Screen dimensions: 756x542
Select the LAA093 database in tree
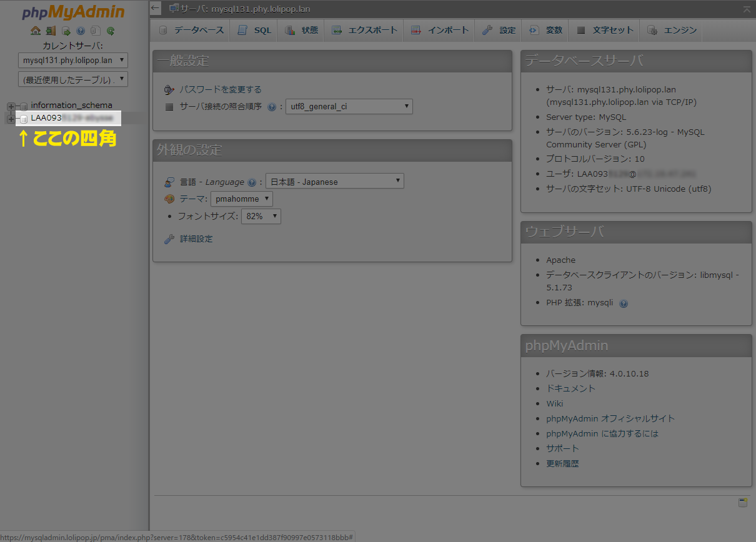coord(72,118)
